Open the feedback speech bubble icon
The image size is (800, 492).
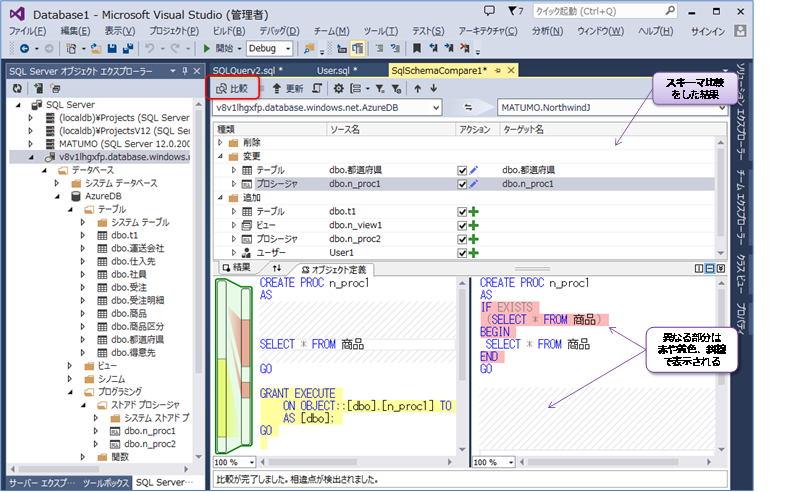(489, 11)
